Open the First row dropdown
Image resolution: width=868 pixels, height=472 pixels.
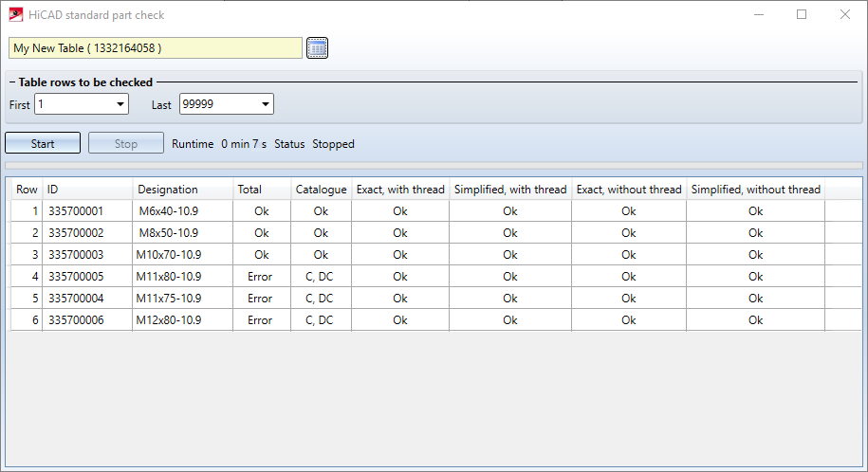point(82,104)
